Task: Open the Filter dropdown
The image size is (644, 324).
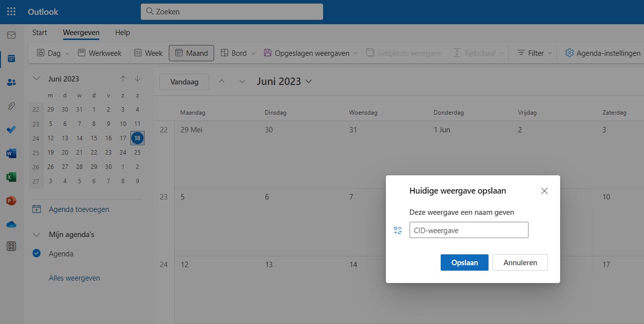Action: click(534, 53)
